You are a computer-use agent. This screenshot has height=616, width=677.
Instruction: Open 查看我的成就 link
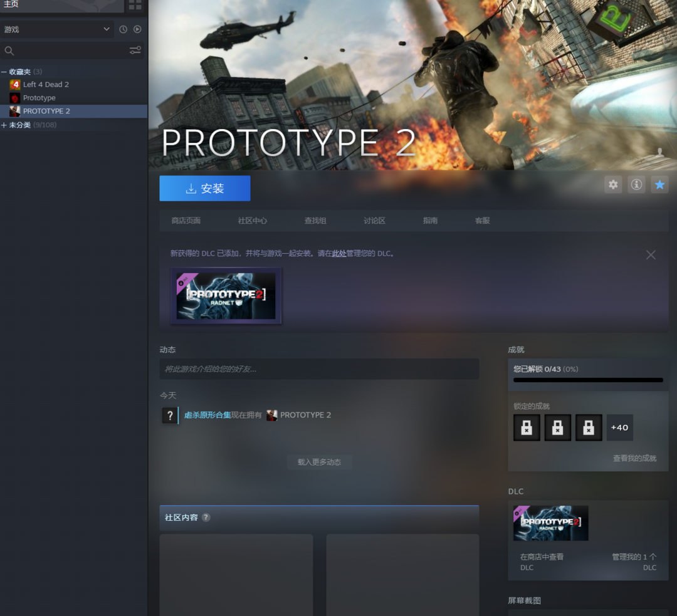(634, 459)
